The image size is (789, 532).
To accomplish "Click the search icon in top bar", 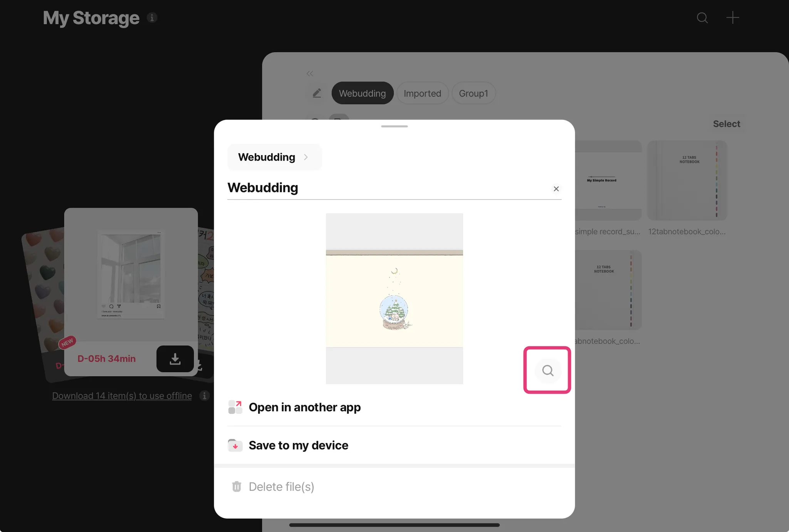I will tap(702, 18).
